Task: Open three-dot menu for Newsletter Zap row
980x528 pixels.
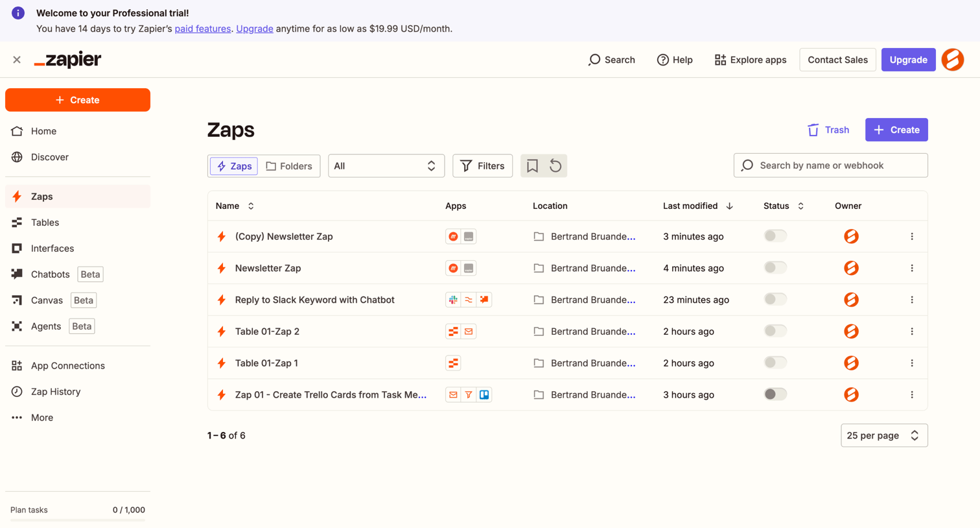Action: click(912, 268)
